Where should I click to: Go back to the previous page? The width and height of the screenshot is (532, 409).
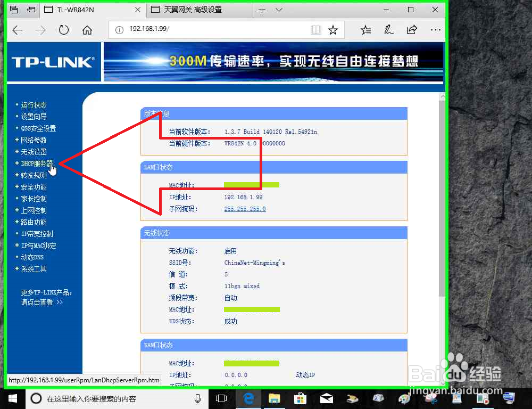tap(18, 30)
